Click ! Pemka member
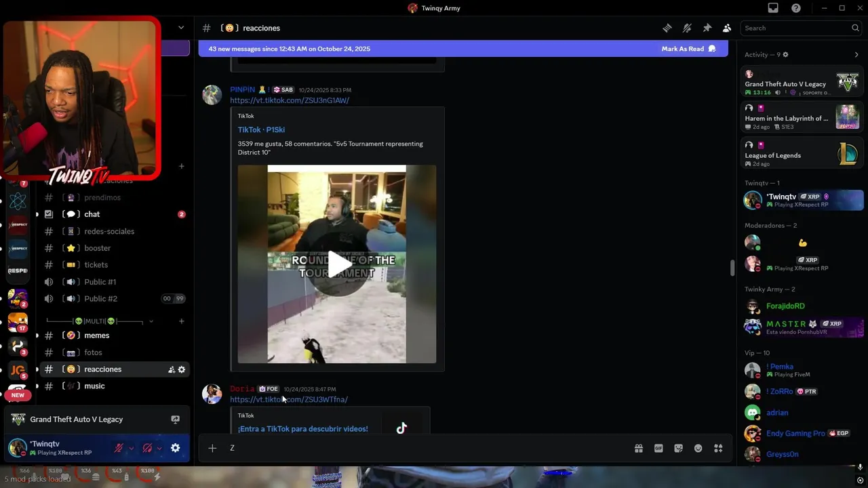The height and width of the screenshot is (488, 868). 802,370
